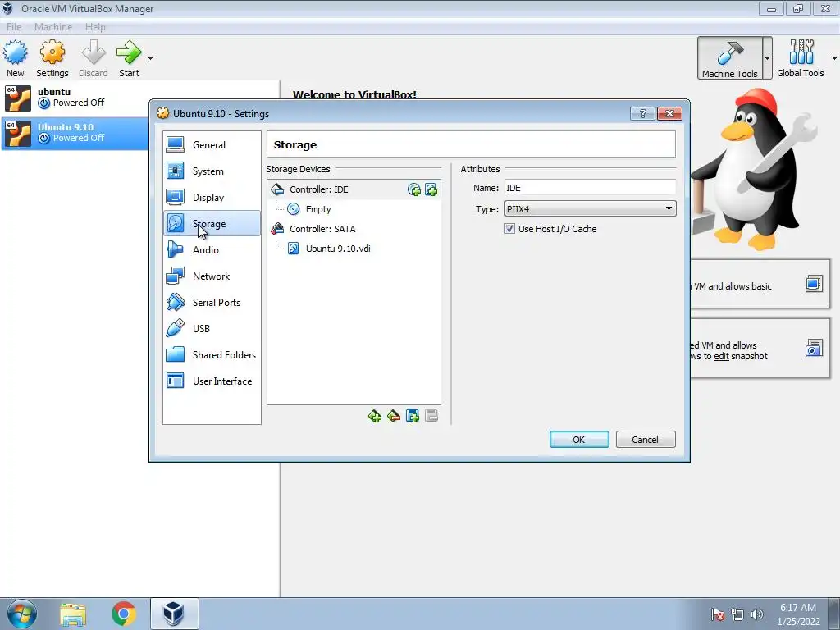
Task: Open the User Interface settings category
Action: (x=212, y=381)
